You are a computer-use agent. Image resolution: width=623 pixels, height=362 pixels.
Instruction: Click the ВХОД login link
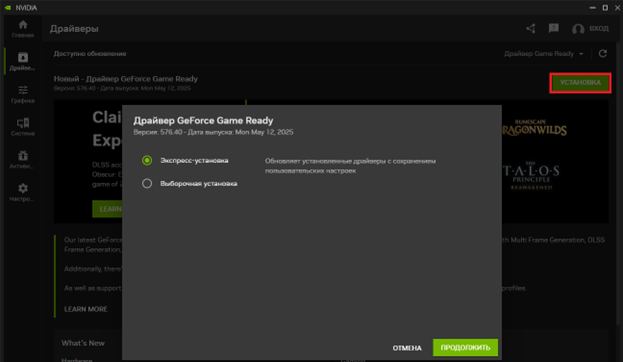pyautogui.click(x=599, y=29)
